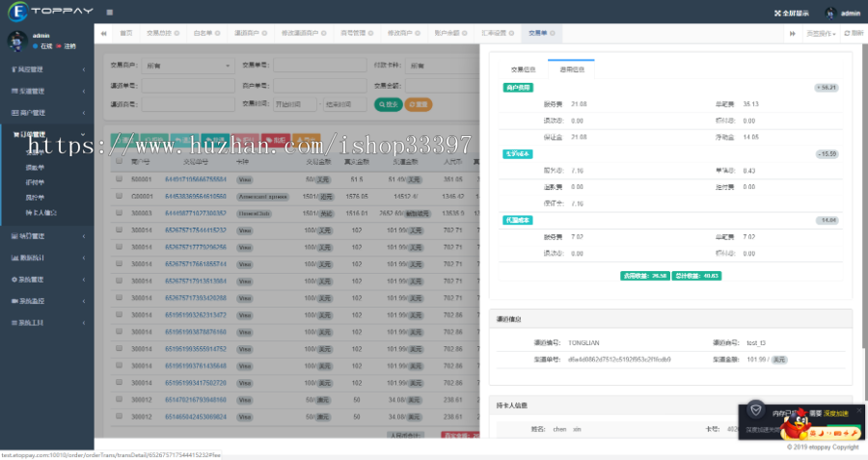Click the green 搜索 search button
868x460 pixels.
coord(389,104)
